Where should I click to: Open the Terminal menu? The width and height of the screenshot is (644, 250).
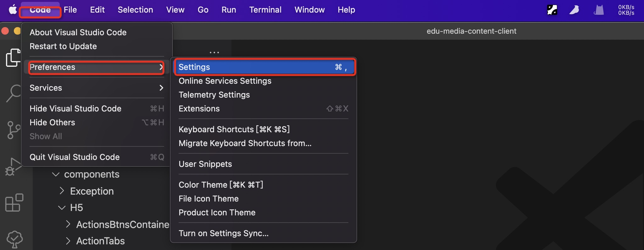click(x=265, y=10)
